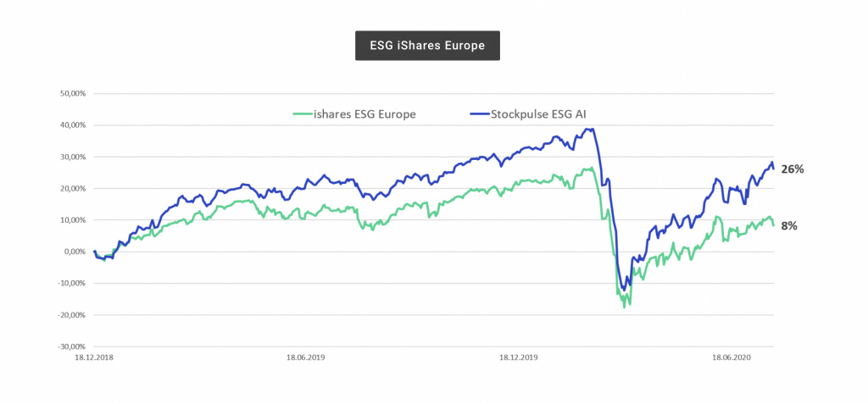Image resolution: width=868 pixels, height=404 pixels.
Task: Click the 40,00% y-axis label
Action: (71, 125)
